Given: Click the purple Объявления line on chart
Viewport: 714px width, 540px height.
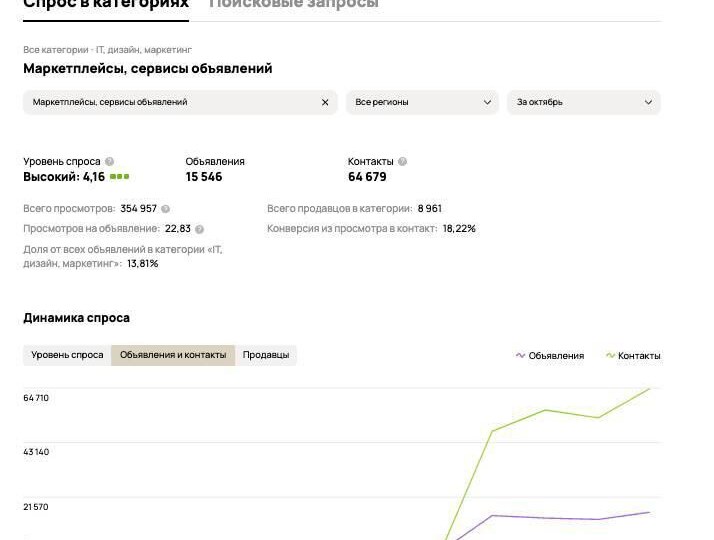Looking at the screenshot, I should pos(546,518).
